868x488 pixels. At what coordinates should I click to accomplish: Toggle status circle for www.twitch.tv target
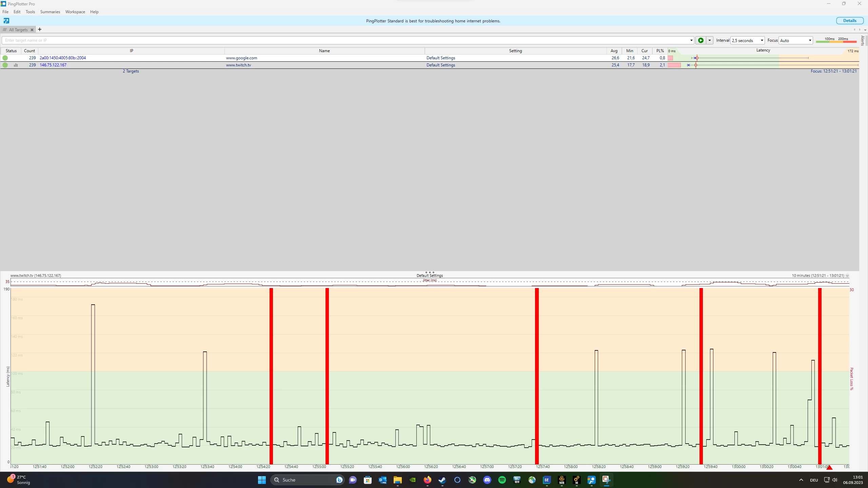pyautogui.click(x=5, y=65)
